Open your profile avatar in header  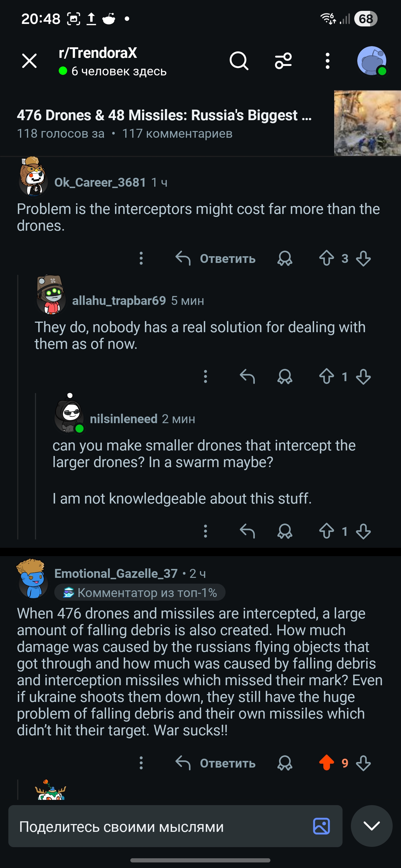tap(372, 61)
